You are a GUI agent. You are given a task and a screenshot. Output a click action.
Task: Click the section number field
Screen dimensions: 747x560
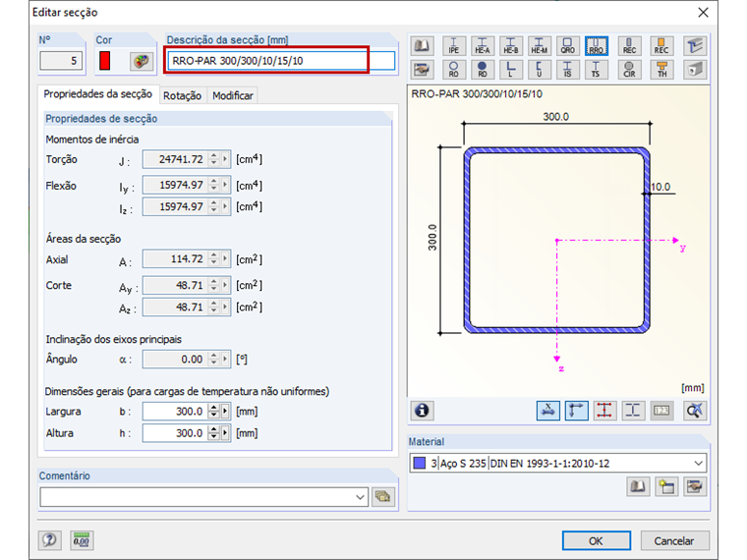62,61
